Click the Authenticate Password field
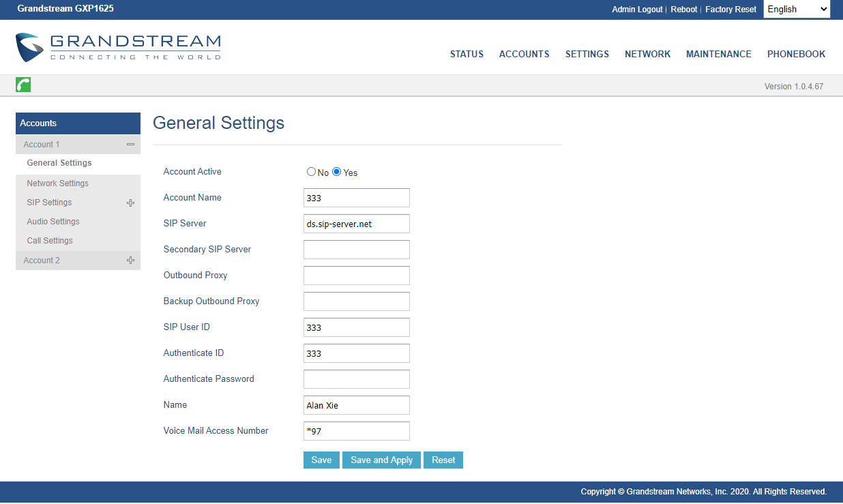This screenshot has height=504, width=843. (x=356, y=379)
